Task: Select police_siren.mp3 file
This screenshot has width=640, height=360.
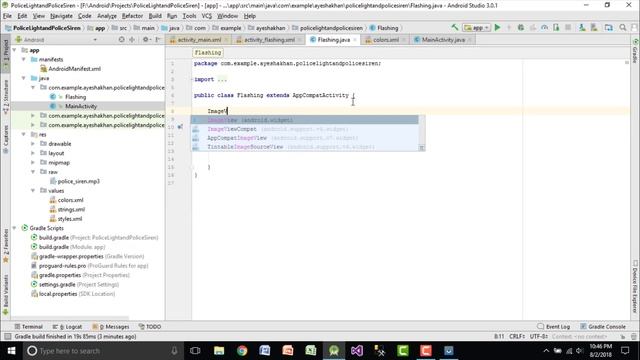Action: (78, 181)
